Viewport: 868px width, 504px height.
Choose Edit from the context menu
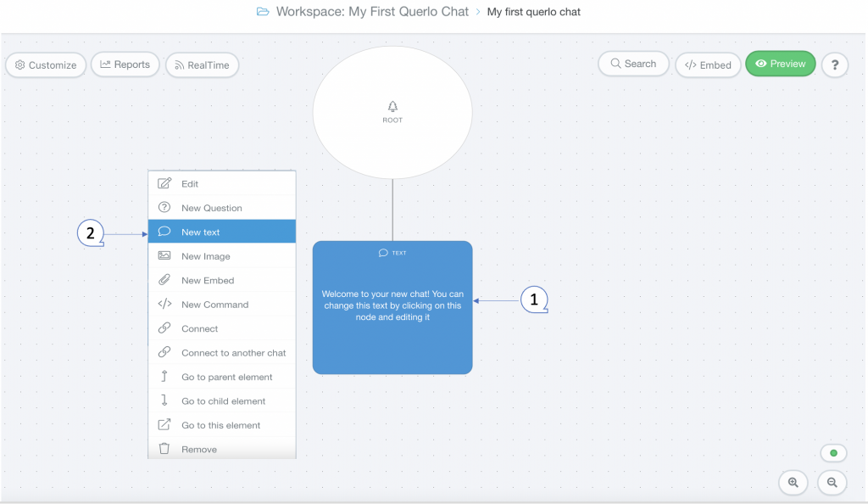coord(222,183)
